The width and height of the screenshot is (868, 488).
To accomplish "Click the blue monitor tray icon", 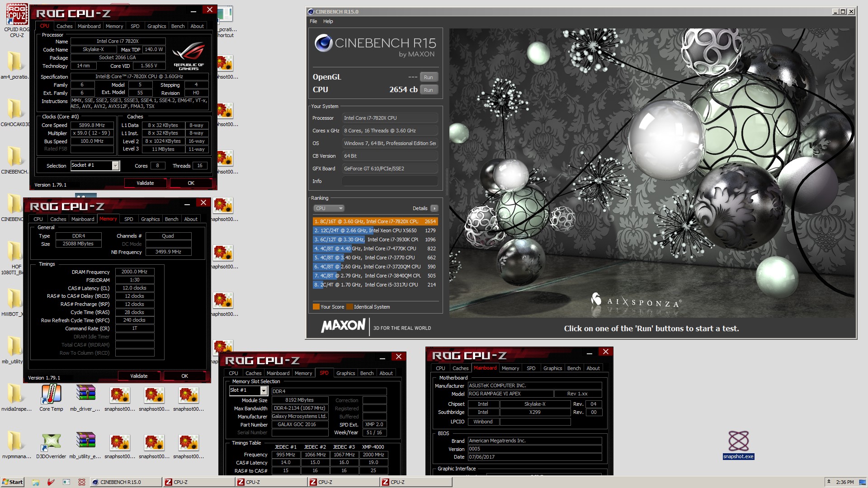I will point(863,482).
